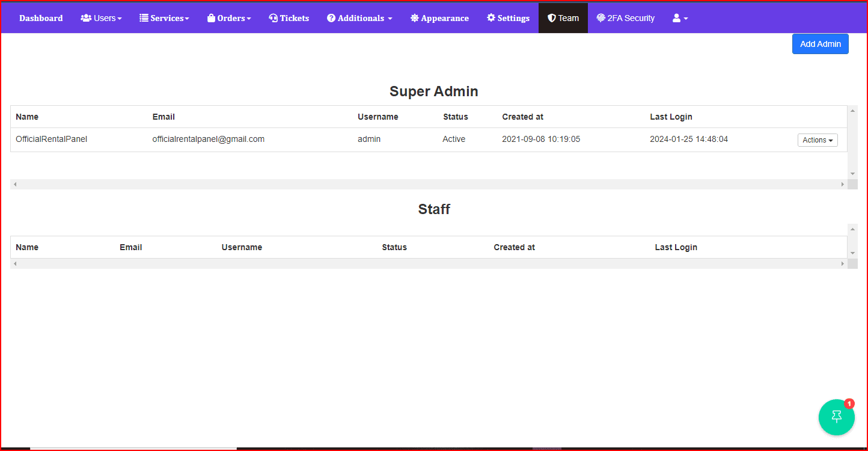
Task: Click the Last Login column header in Staff
Action: point(676,247)
